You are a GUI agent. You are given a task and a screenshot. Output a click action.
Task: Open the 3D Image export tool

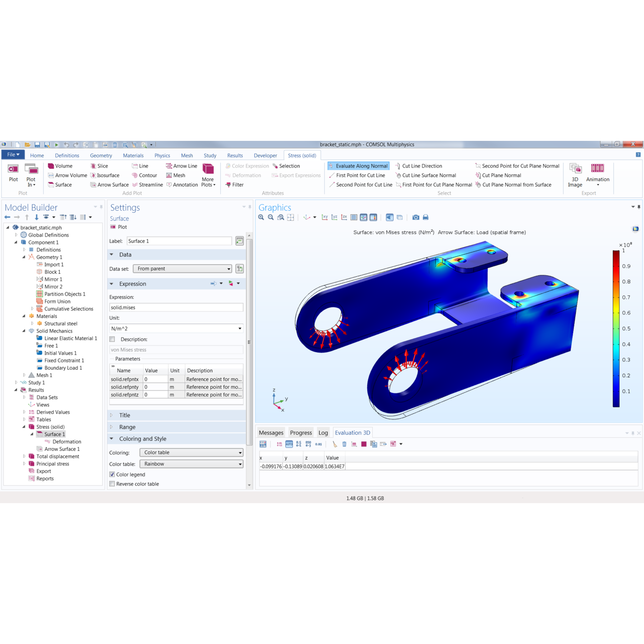click(x=575, y=175)
